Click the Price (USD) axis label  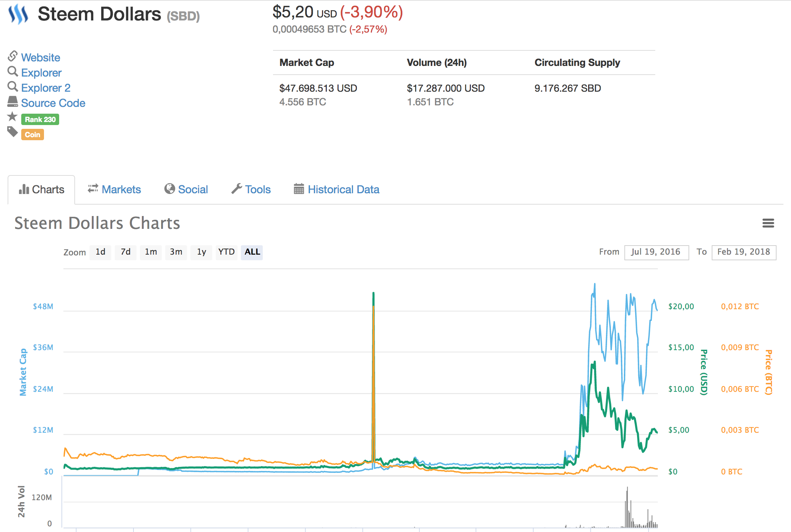[704, 372]
